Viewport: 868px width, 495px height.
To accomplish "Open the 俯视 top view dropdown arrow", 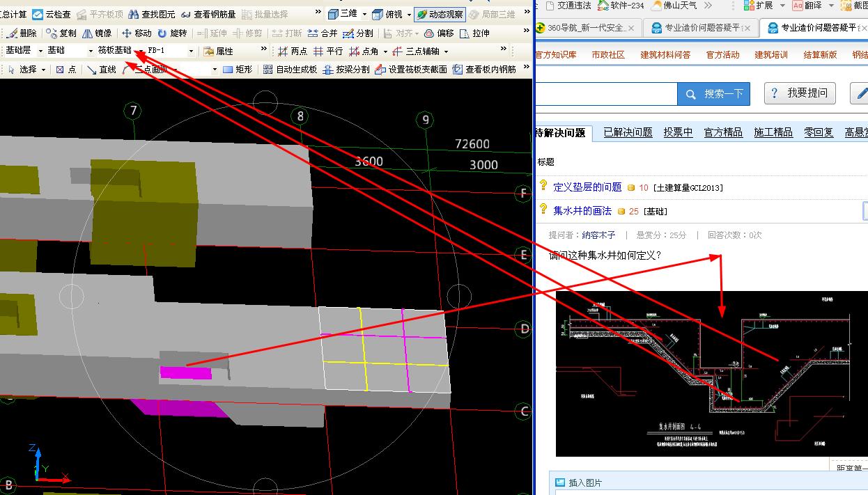I will coord(409,14).
